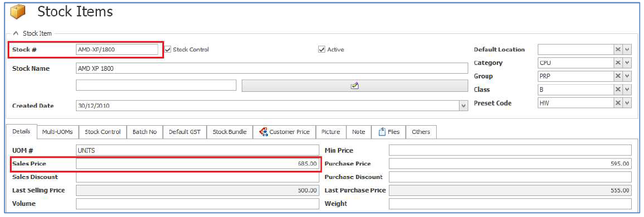Screen dimensions: 644x217
Task: Open the Created Date calendar dropdown
Action: coord(464,106)
